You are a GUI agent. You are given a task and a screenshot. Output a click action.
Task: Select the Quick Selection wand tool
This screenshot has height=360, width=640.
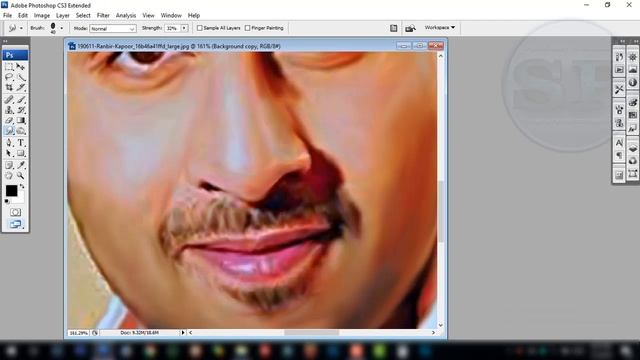click(21, 77)
